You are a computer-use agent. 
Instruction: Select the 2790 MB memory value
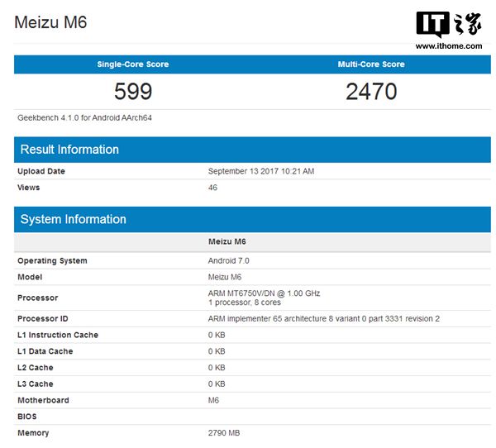tap(224, 433)
